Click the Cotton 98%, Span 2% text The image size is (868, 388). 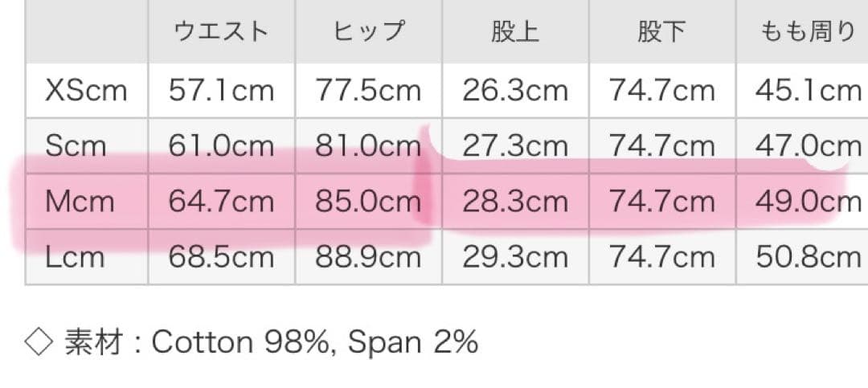click(314, 343)
